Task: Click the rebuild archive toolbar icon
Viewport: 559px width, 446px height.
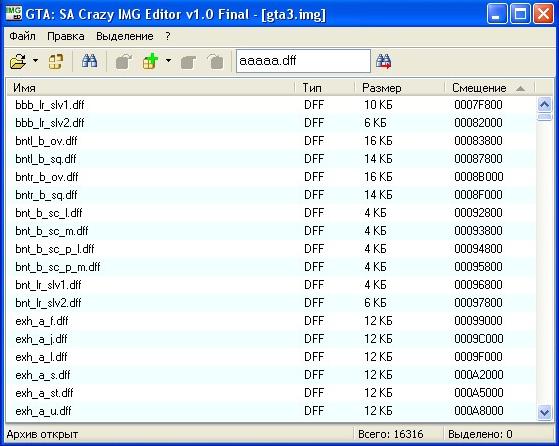Action: (56, 61)
